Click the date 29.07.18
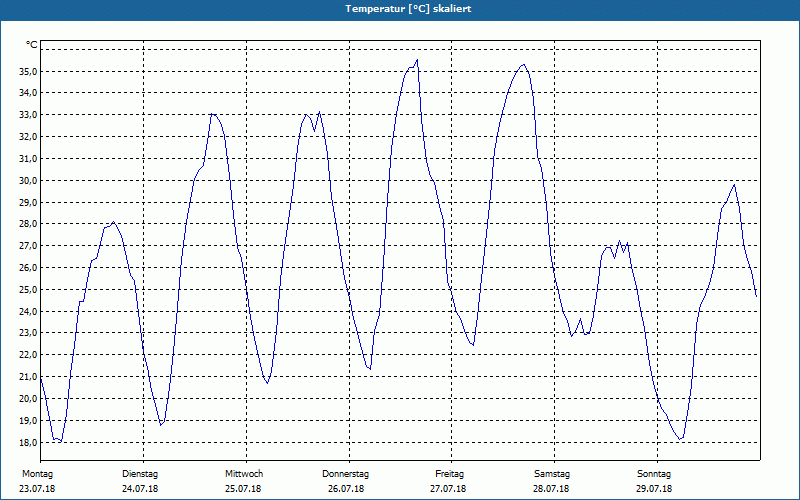The image size is (800, 500). (x=654, y=489)
